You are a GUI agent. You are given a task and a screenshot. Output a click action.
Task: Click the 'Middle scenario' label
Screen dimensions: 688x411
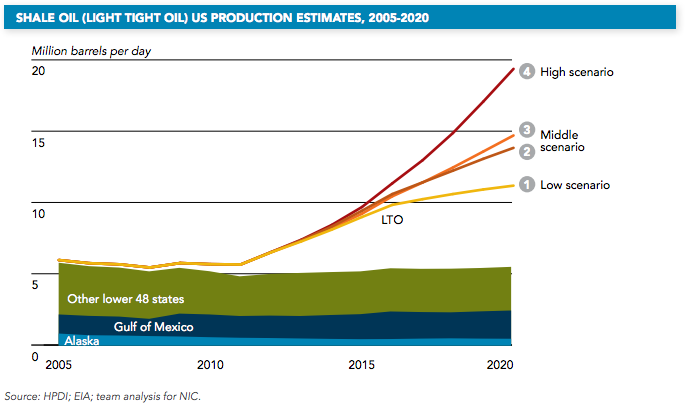tap(562, 141)
